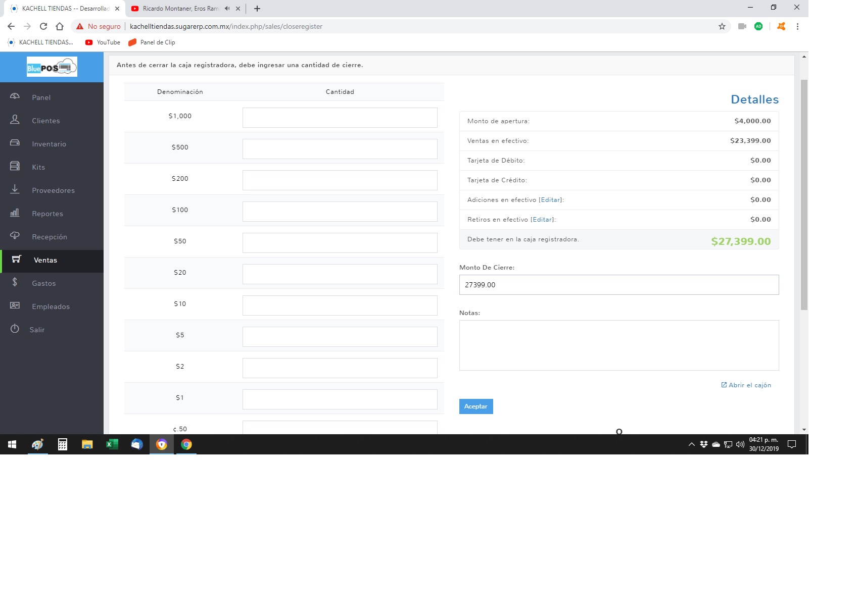This screenshot has width=858, height=616.
Task: Open the Kits section
Action: [x=38, y=167]
